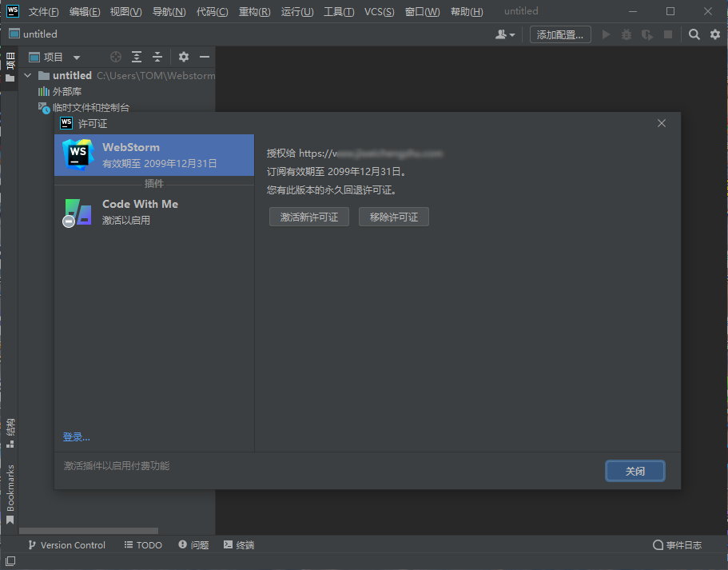The width and height of the screenshot is (728, 570).
Task: Click the 添加配置... button
Action: [560, 34]
